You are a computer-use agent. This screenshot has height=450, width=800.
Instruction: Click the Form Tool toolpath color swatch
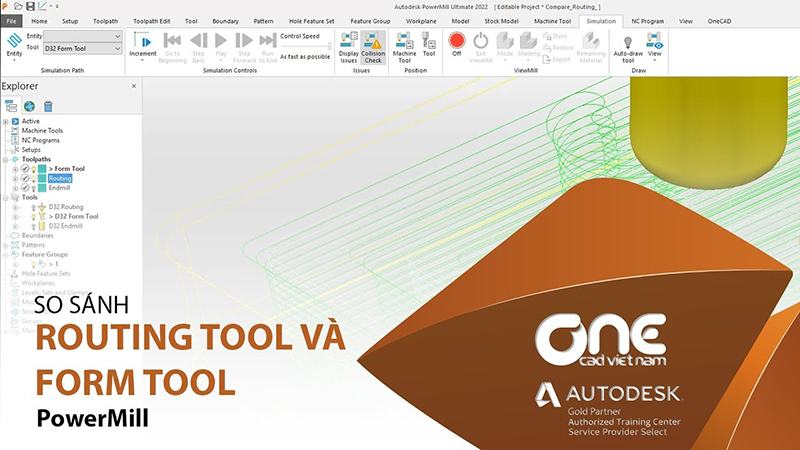point(42,169)
